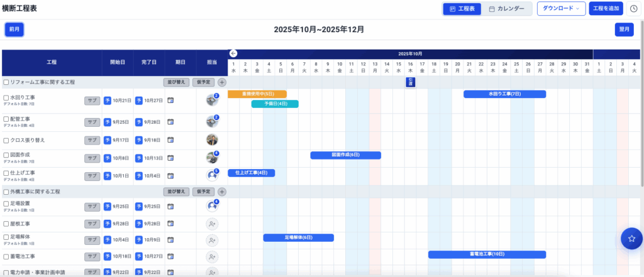Open the due date calendar icon for 水回り工事
Viewport: 644px width, 277px height.
(170, 100)
